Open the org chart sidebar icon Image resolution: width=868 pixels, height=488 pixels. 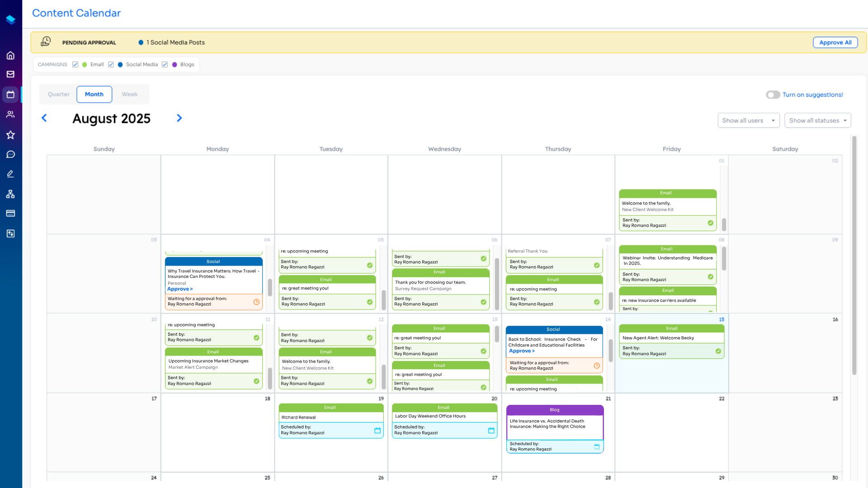[10, 194]
